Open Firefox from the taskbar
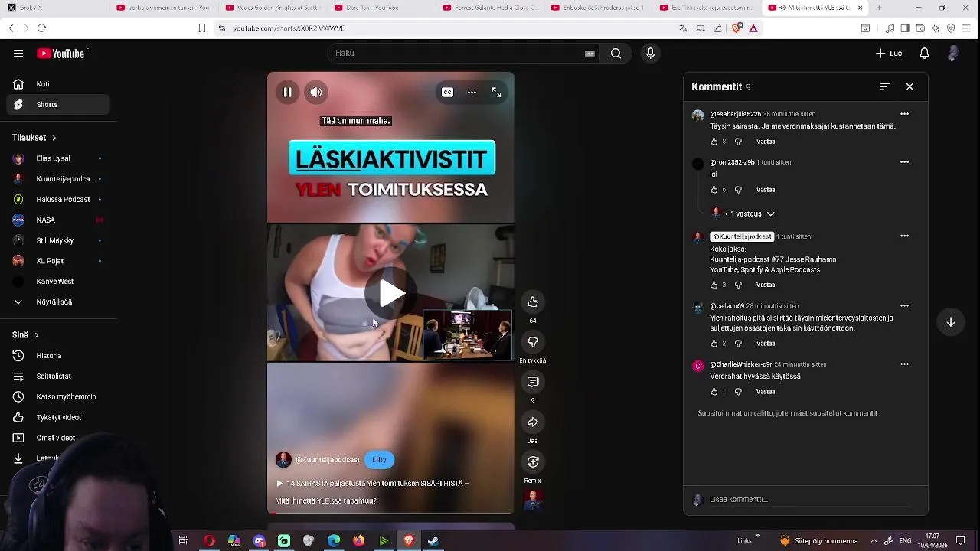This screenshot has width=980, height=551. [359, 541]
